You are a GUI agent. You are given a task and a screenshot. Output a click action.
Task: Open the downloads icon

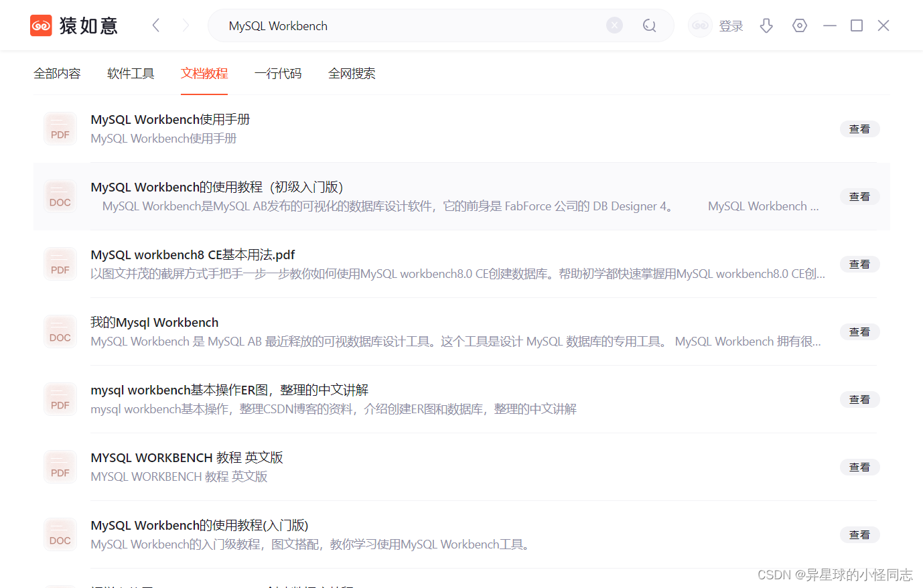click(766, 25)
